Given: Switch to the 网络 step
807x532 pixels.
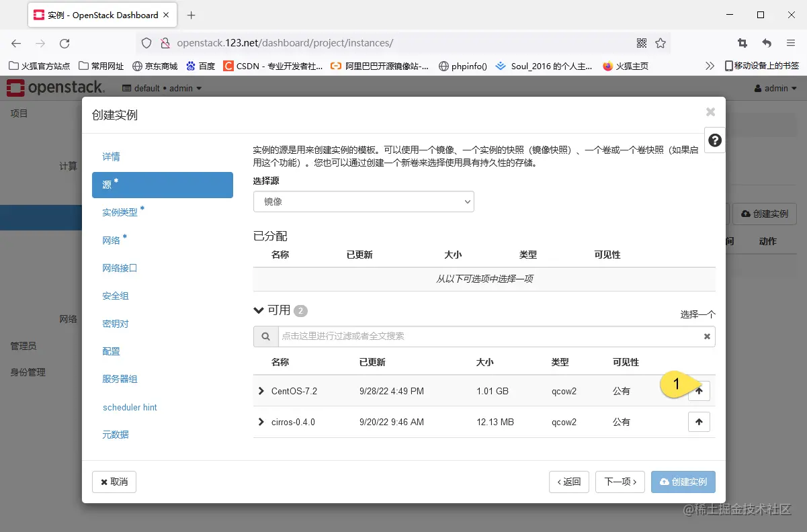Looking at the screenshot, I should pos(112,240).
